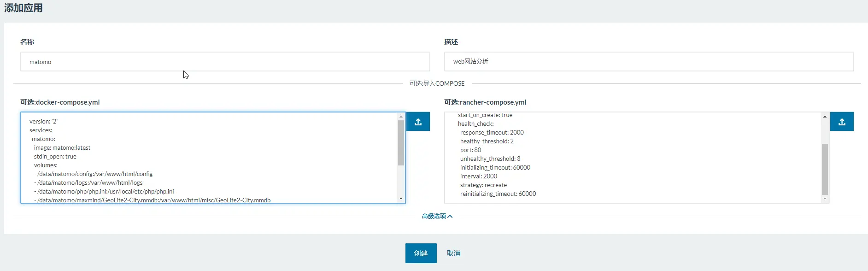The image size is (868, 271).
Task: Click the 'health_check:' line
Action: 475,124
